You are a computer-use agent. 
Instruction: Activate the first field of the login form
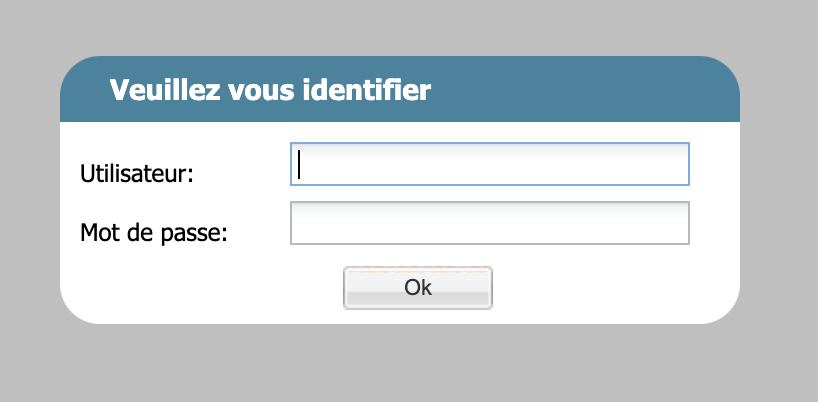coord(489,164)
